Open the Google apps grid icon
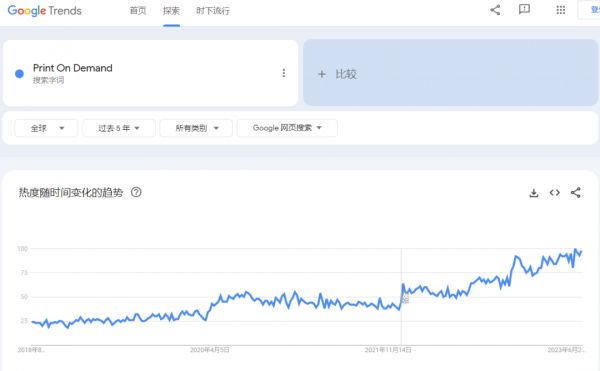 (561, 10)
